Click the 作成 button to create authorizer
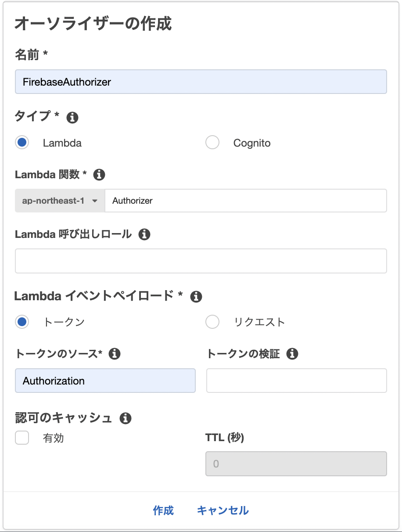The image size is (402, 532). [x=163, y=510]
